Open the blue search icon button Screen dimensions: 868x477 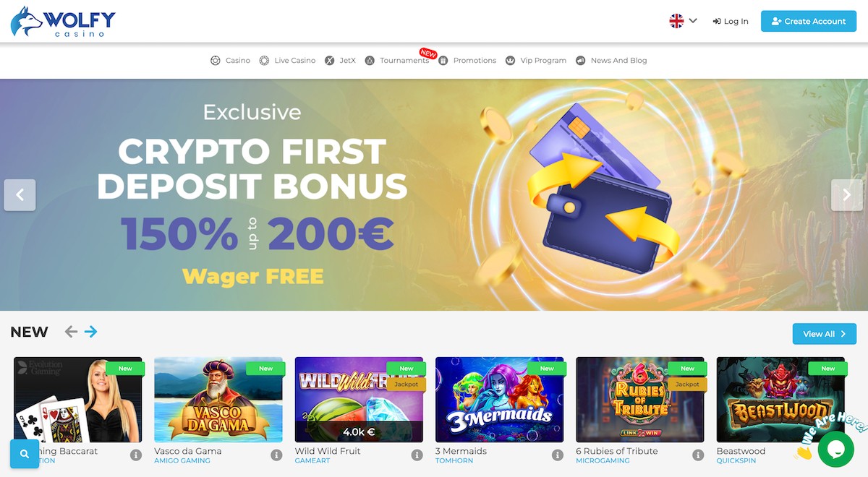click(25, 454)
